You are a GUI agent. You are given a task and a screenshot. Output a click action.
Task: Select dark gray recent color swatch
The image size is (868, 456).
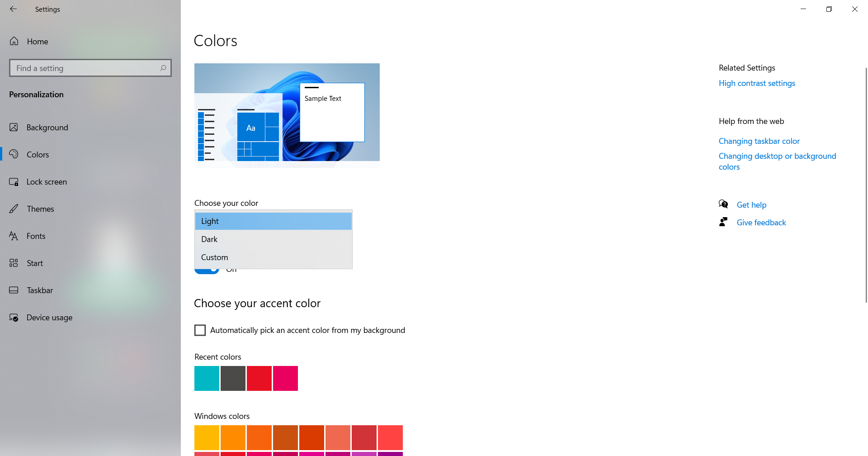point(233,378)
